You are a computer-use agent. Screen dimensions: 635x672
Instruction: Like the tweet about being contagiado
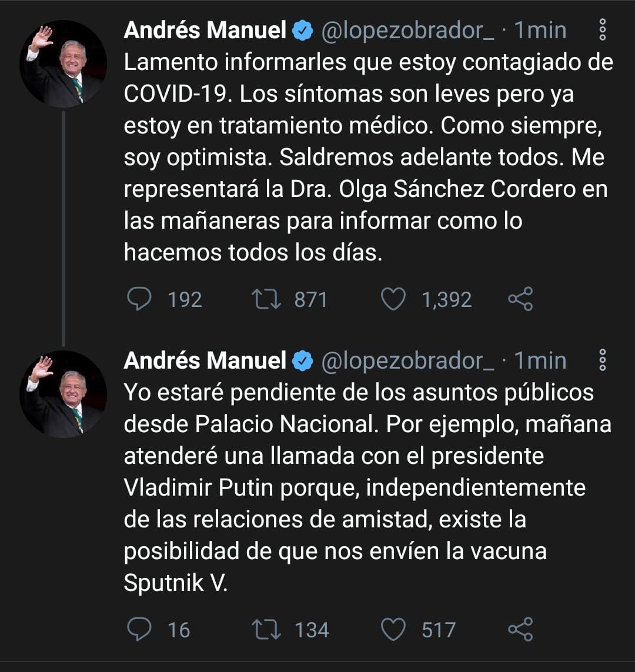[x=393, y=299]
